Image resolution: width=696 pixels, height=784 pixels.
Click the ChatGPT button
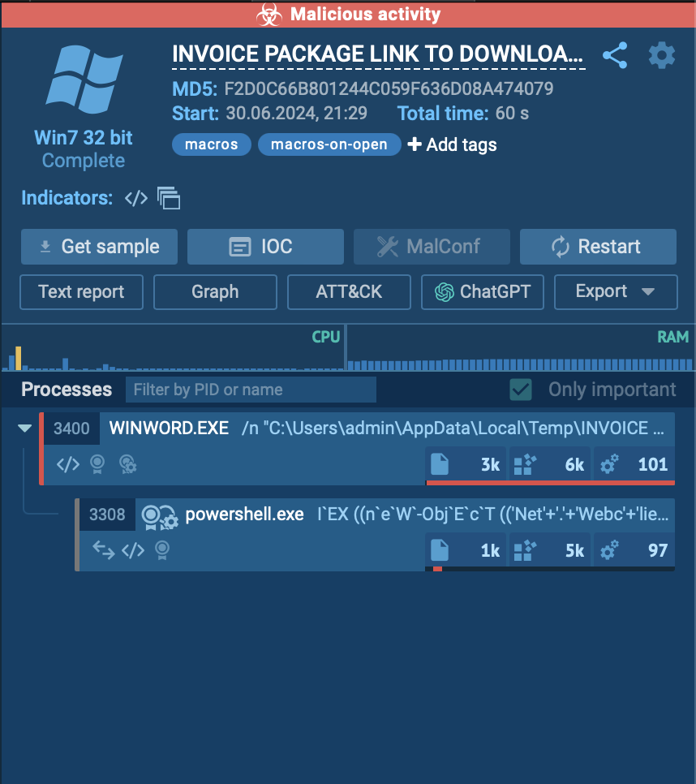pyautogui.click(x=482, y=291)
